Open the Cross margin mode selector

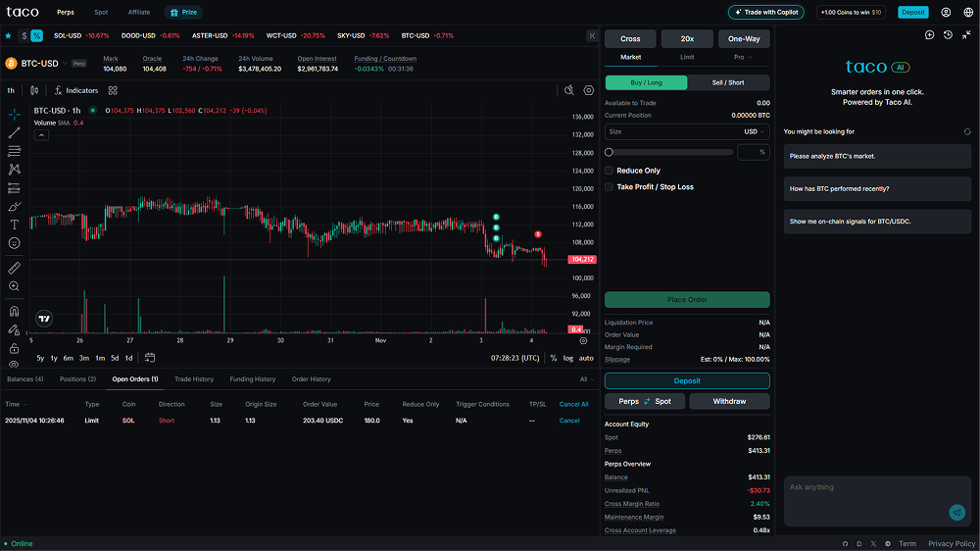pos(630,39)
